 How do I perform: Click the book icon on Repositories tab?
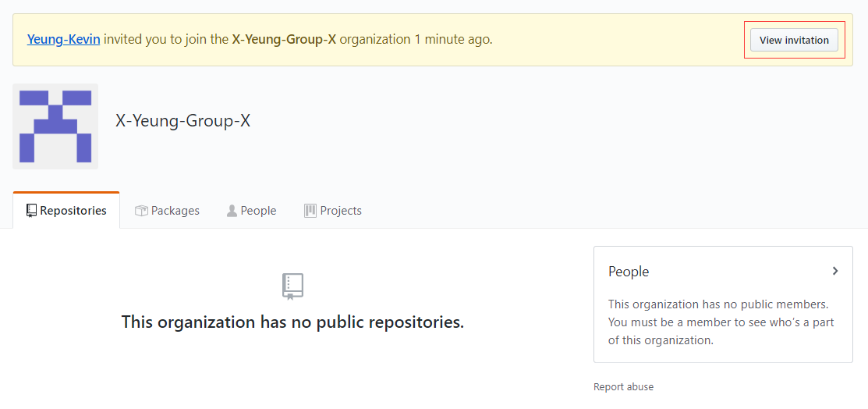click(31, 211)
